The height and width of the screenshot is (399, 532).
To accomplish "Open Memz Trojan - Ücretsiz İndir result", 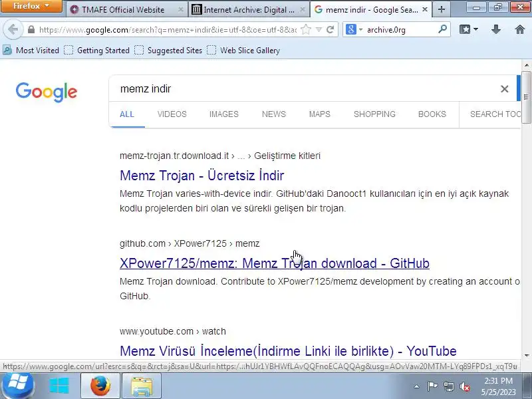I will (x=202, y=176).
